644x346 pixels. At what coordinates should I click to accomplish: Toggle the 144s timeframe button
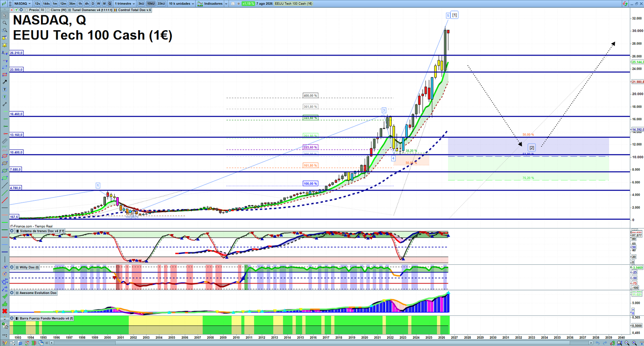coord(46,4)
